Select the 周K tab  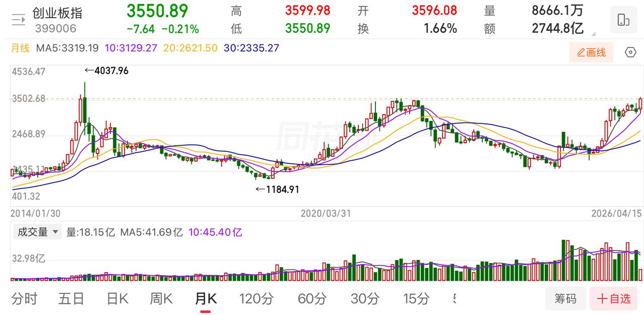coord(161,299)
